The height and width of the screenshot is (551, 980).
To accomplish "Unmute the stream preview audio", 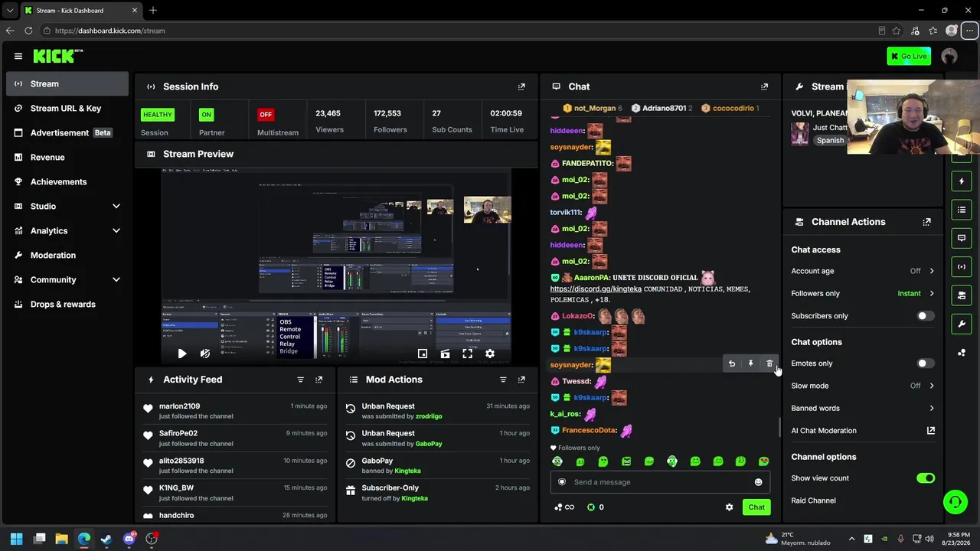I will tap(204, 354).
